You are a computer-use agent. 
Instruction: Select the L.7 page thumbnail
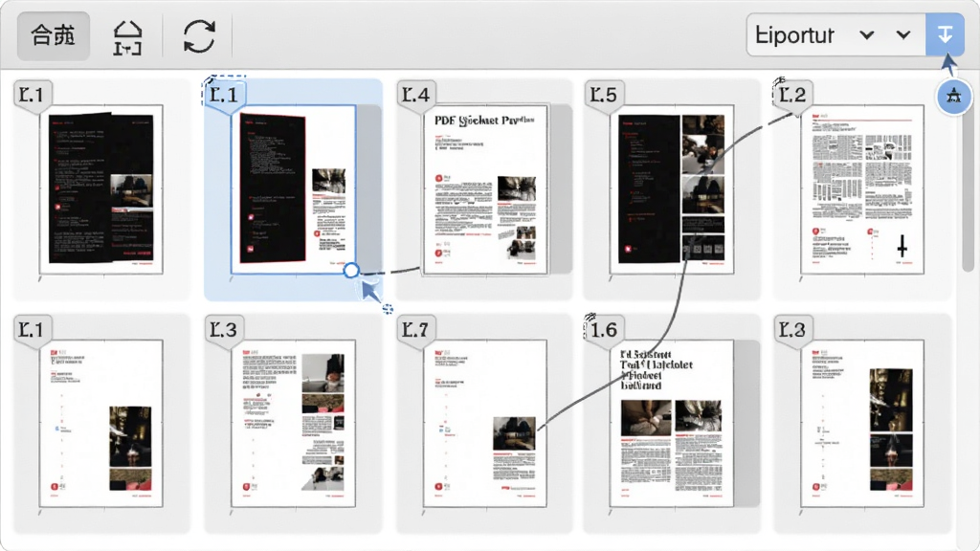tap(485, 424)
